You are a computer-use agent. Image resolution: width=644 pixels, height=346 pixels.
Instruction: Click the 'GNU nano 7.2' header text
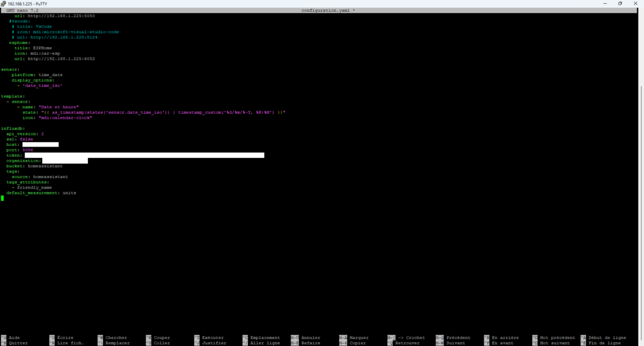22,10
